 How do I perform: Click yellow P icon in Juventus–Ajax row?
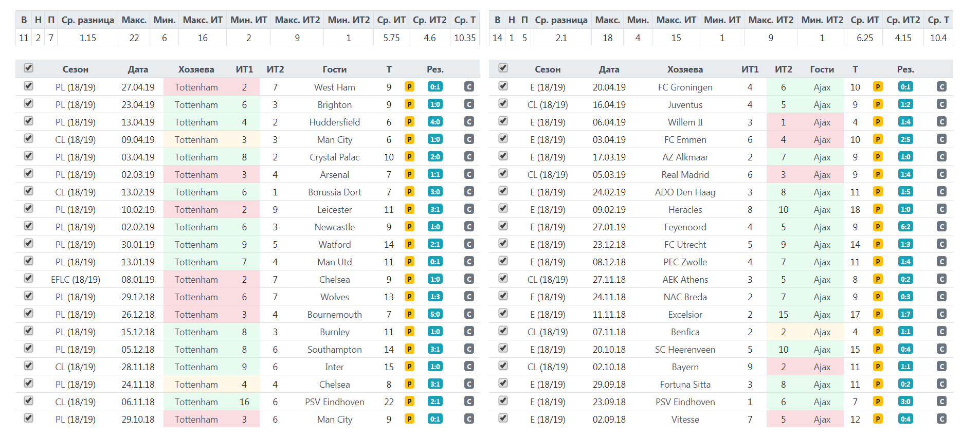[x=878, y=104]
